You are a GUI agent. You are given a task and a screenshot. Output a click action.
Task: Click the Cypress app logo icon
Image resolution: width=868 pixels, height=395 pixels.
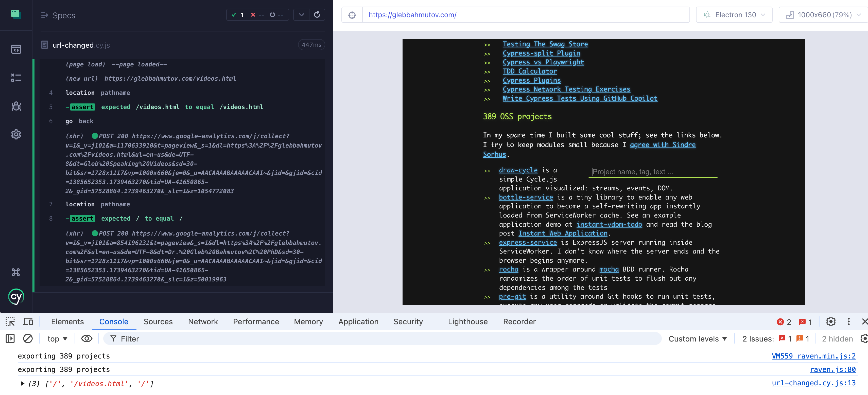tap(16, 14)
